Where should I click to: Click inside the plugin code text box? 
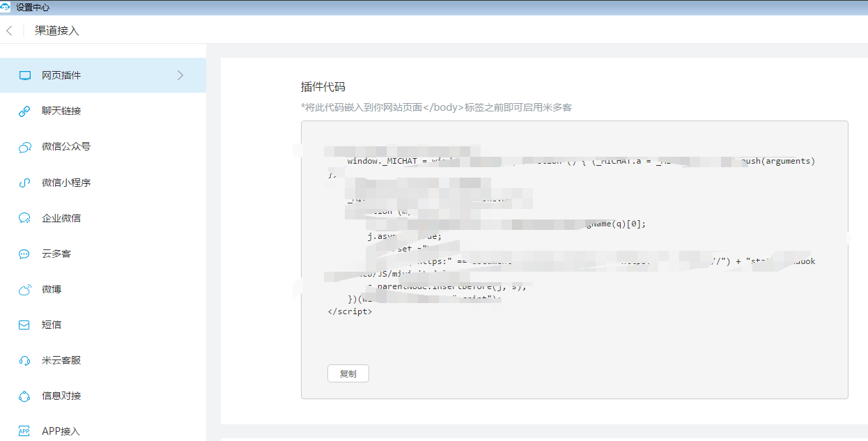point(574,334)
